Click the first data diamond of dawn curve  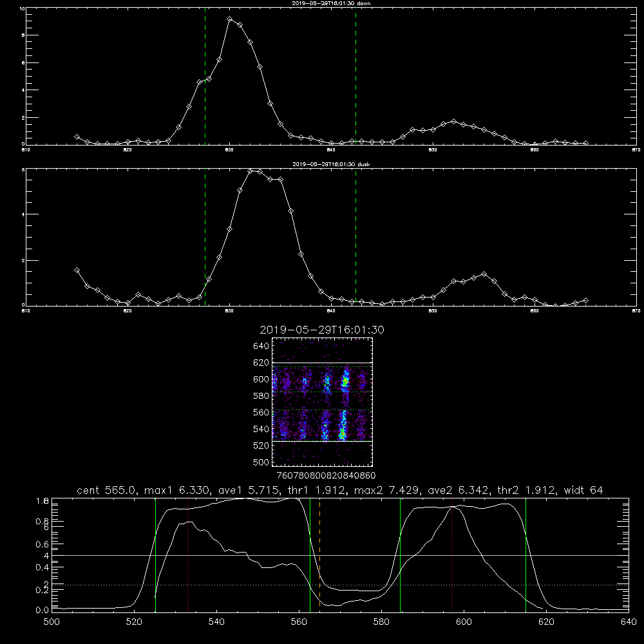(77, 137)
